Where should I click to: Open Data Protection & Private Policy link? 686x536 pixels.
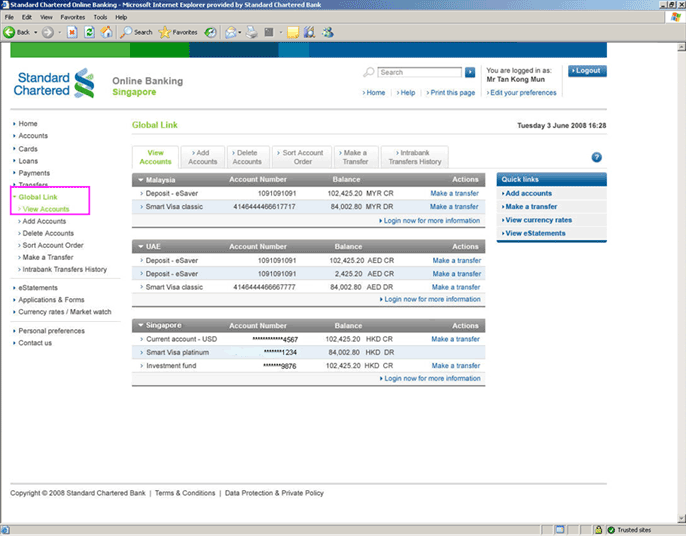click(274, 493)
